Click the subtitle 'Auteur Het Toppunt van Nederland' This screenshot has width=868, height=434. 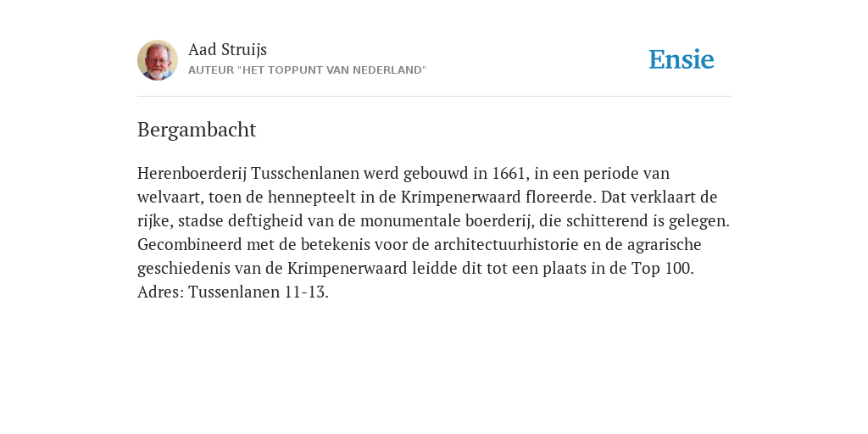[307, 70]
